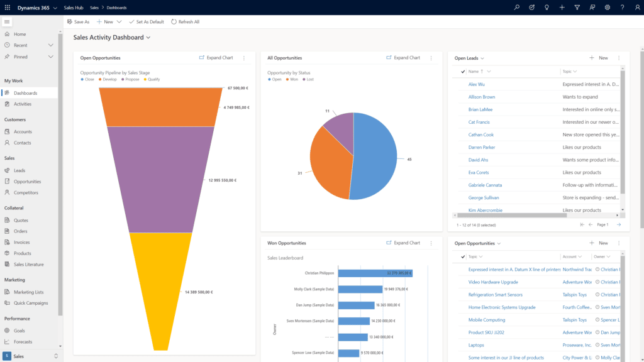The image size is (644, 362).
Task: Click the Sales breadcrumb in the header
Action: point(94,8)
